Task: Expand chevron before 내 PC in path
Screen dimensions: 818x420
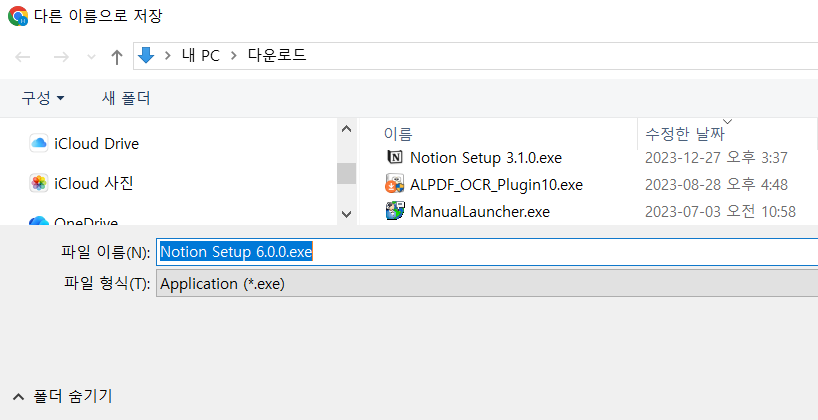Action: (167, 55)
